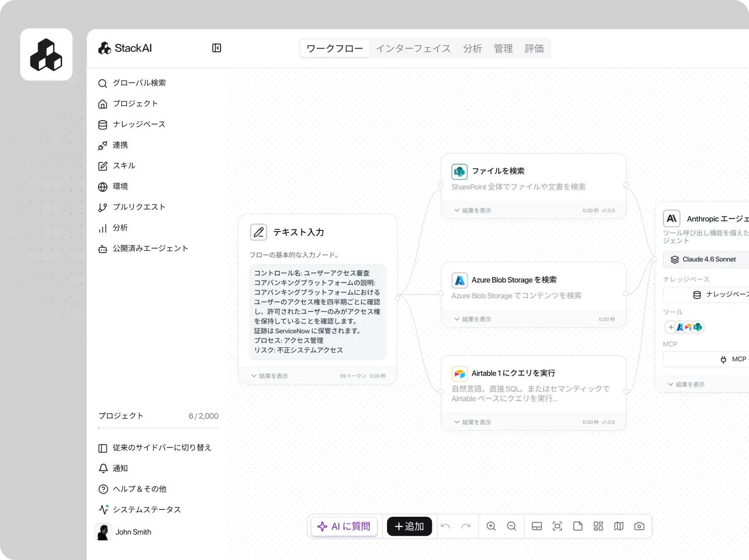
Task: Click the SharePoint icon on ファイルを検索 node
Action: (x=460, y=171)
